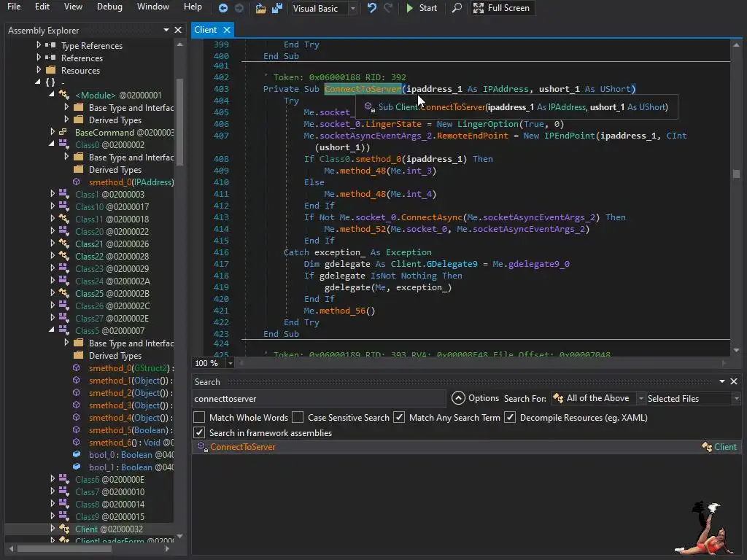
Task: Click the Undo icon in the toolbar
Action: click(x=372, y=8)
